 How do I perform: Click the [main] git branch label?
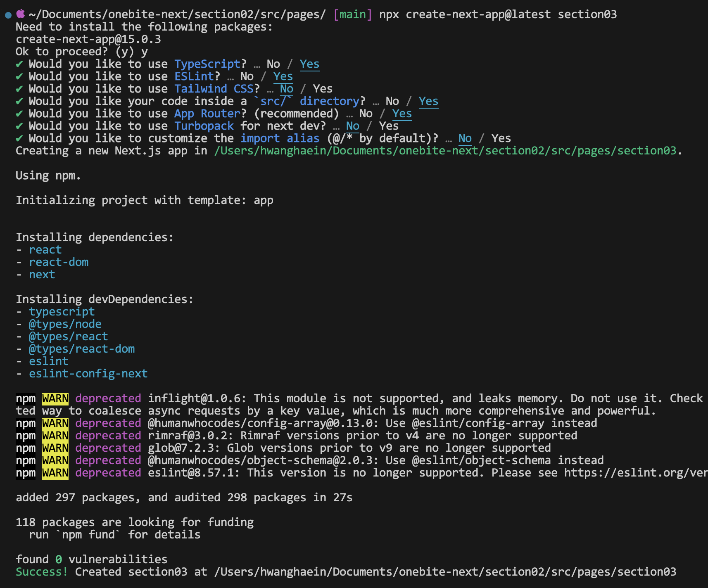(352, 15)
